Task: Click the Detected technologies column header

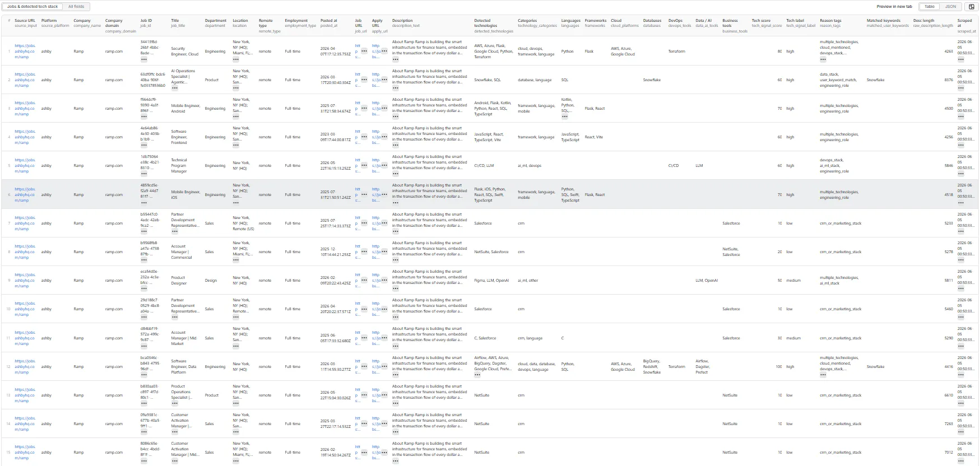Action: tap(494, 26)
